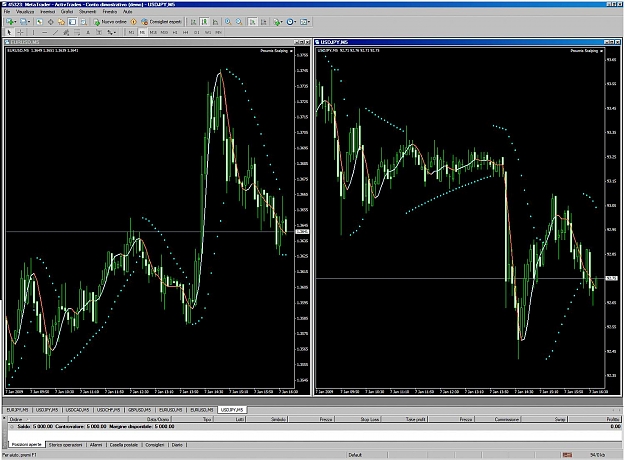The height and width of the screenshot is (460, 625).
Task: Open the Diario terminal tab
Action: point(177,445)
